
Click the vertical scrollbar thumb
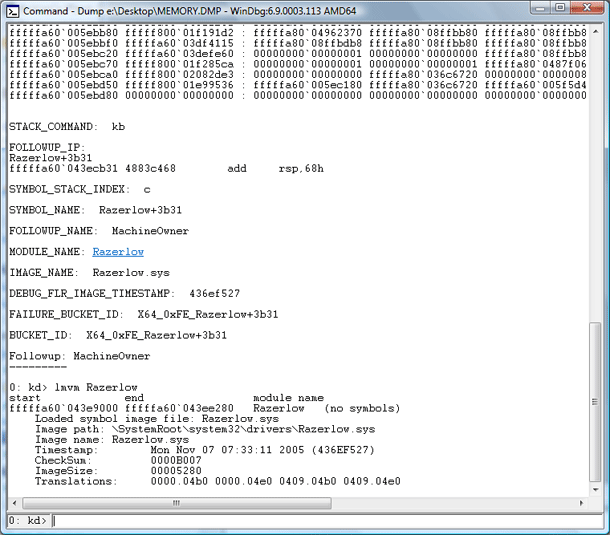point(595,402)
